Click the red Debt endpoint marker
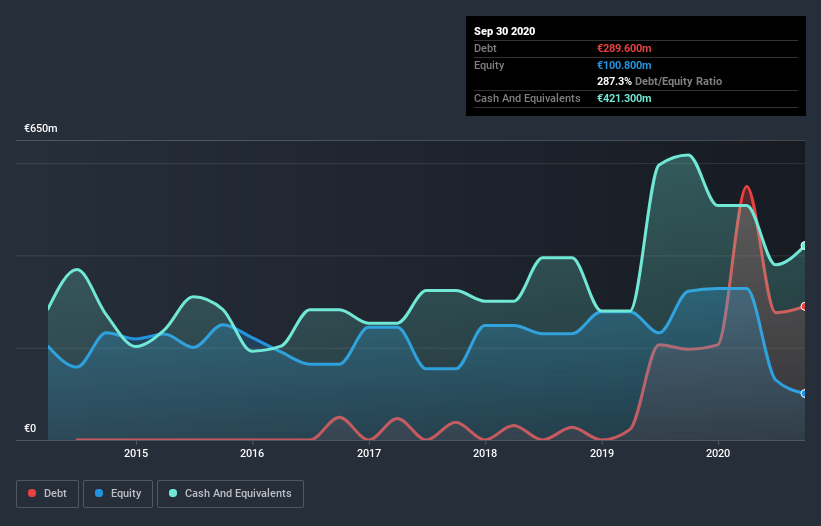Image resolution: width=821 pixels, height=526 pixels. click(804, 306)
